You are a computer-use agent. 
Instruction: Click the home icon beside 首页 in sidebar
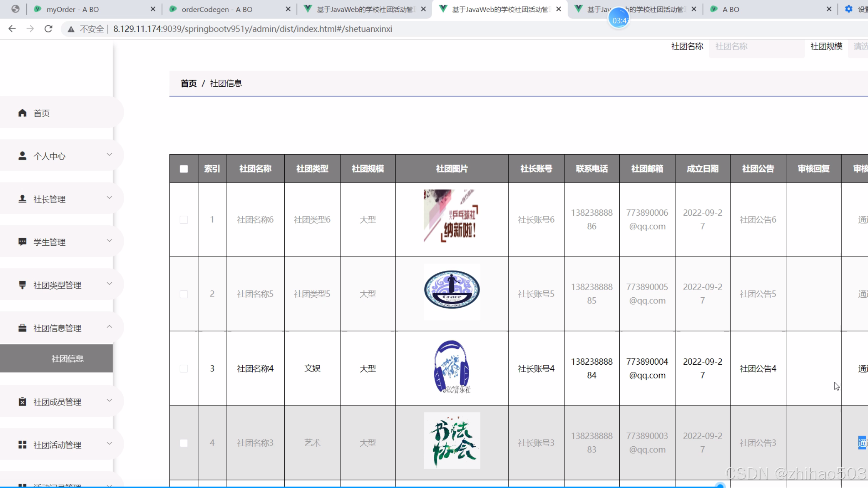click(x=22, y=113)
